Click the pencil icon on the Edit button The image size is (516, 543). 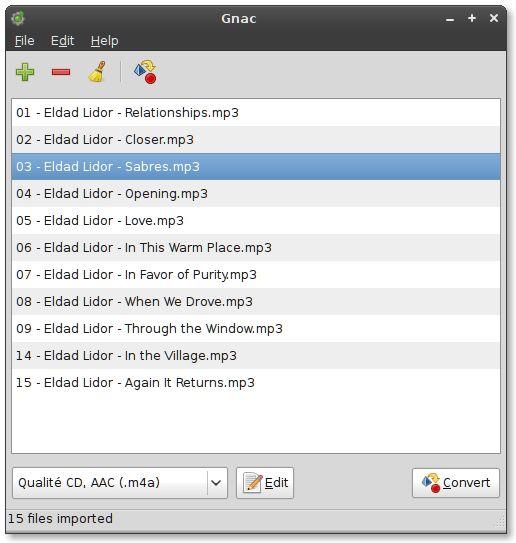pyautogui.click(x=252, y=482)
